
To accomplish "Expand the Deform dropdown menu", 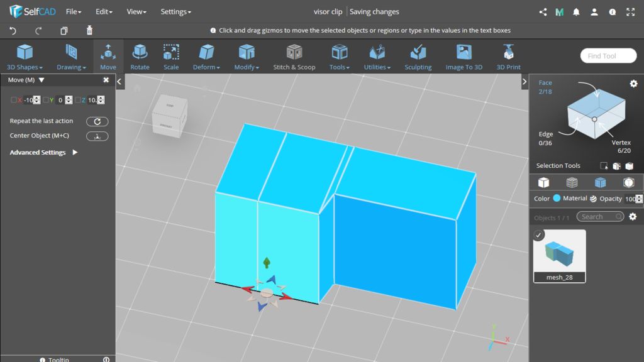I will [x=206, y=57].
